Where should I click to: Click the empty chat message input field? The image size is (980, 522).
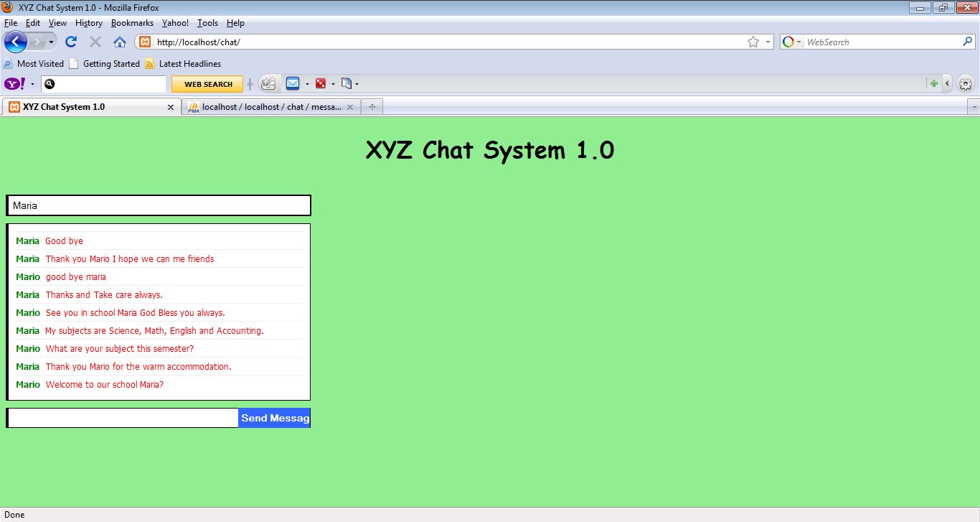122,417
